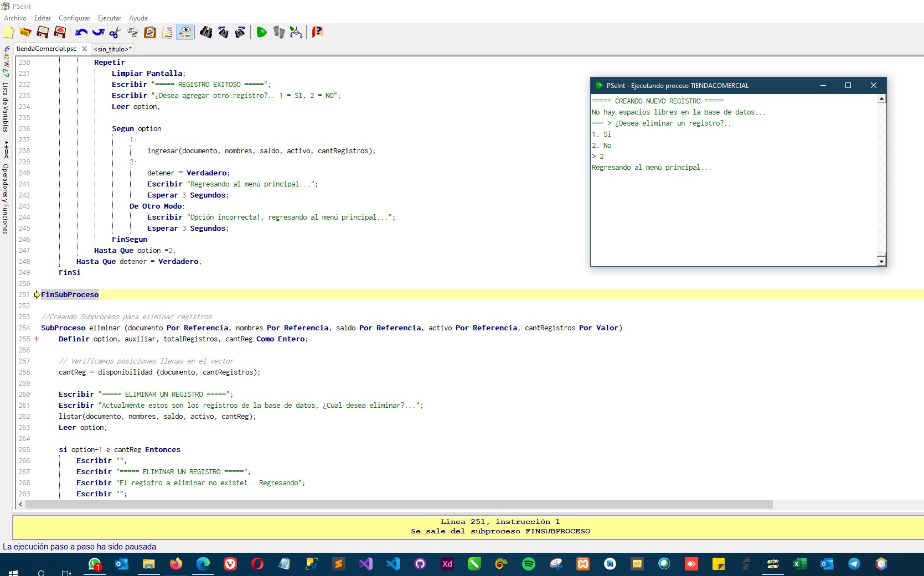Open the flowchart diagram icon

[296, 32]
